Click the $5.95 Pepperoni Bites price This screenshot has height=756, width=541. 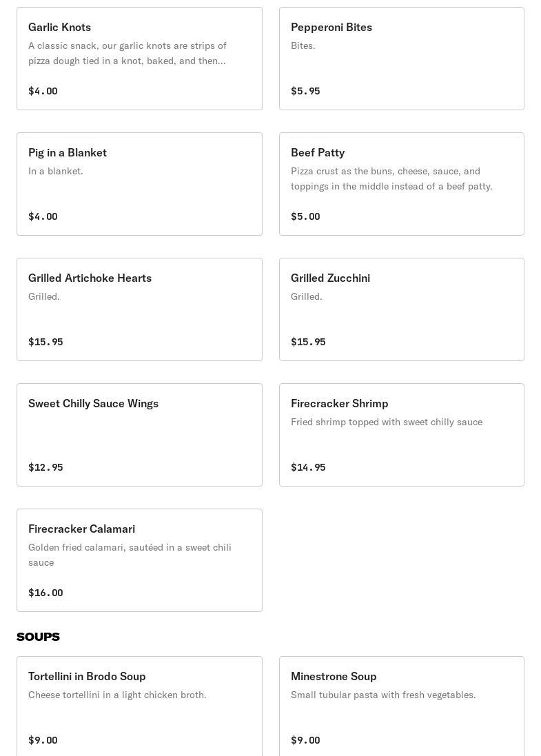(305, 91)
